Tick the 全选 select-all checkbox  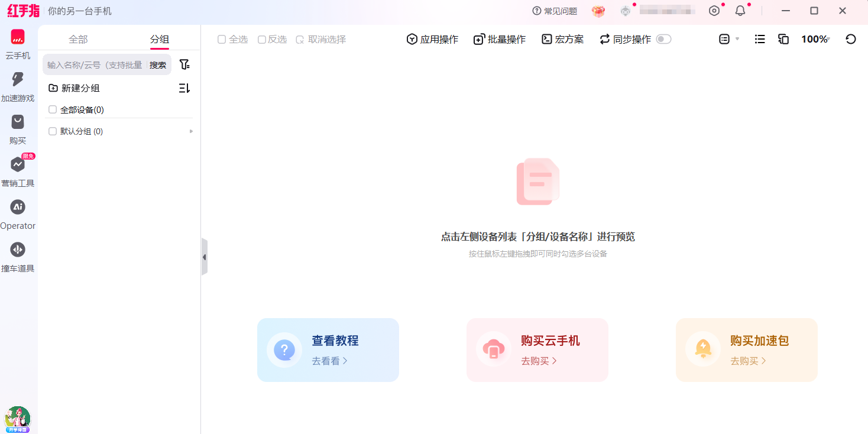(x=222, y=40)
